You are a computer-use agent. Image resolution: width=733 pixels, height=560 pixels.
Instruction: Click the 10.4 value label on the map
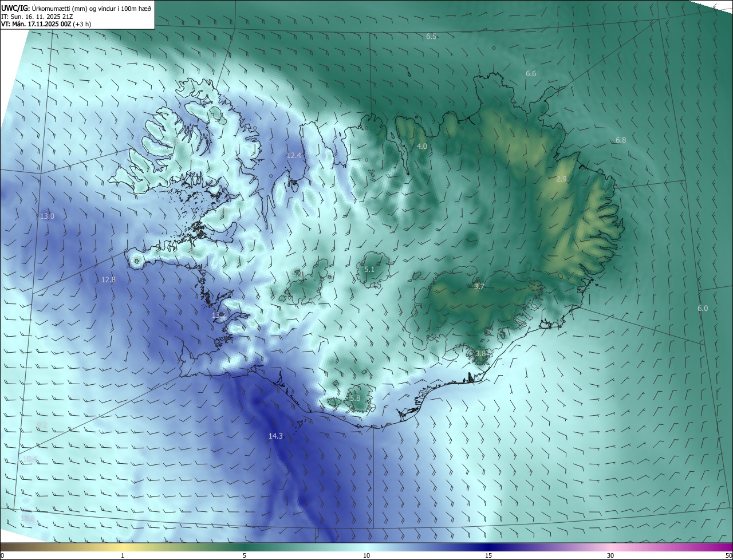(x=30, y=459)
